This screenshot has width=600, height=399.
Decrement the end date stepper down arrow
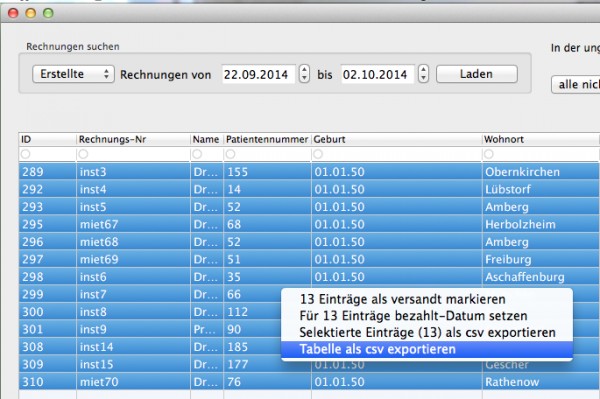coord(423,78)
